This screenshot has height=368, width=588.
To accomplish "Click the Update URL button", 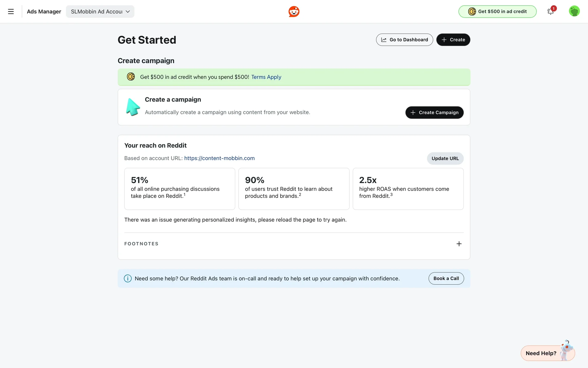I will pyautogui.click(x=445, y=159).
